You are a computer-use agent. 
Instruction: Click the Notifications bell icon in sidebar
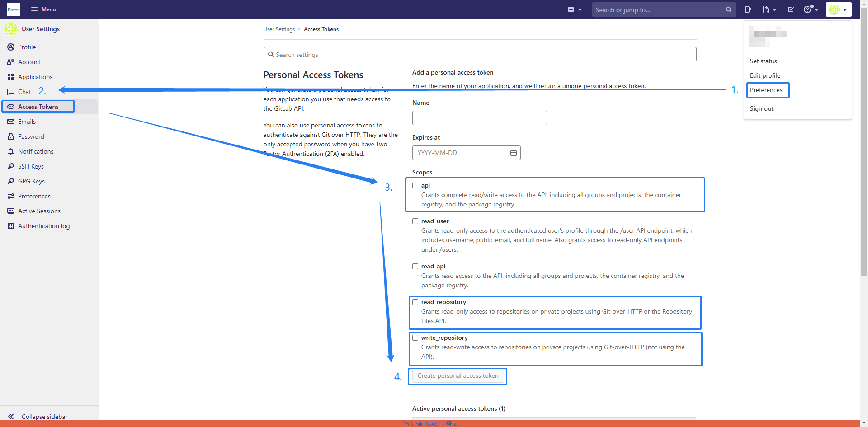click(x=11, y=151)
